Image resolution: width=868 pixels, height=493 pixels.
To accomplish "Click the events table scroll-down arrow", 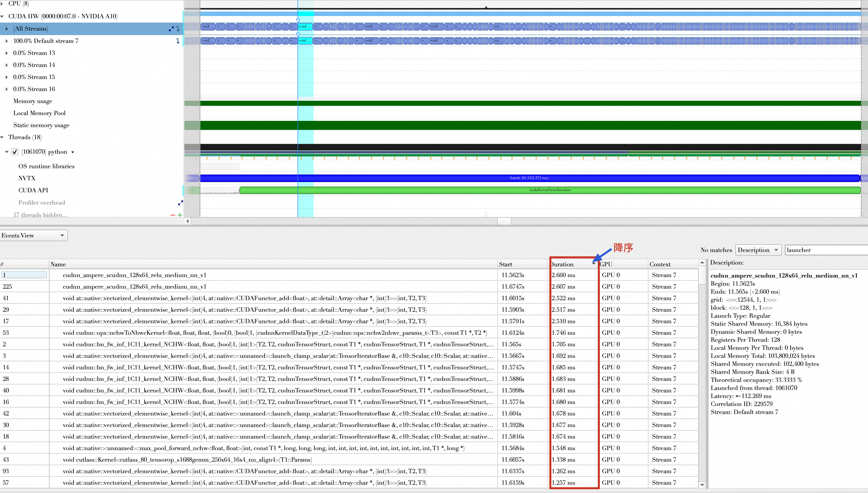I will [x=702, y=484].
